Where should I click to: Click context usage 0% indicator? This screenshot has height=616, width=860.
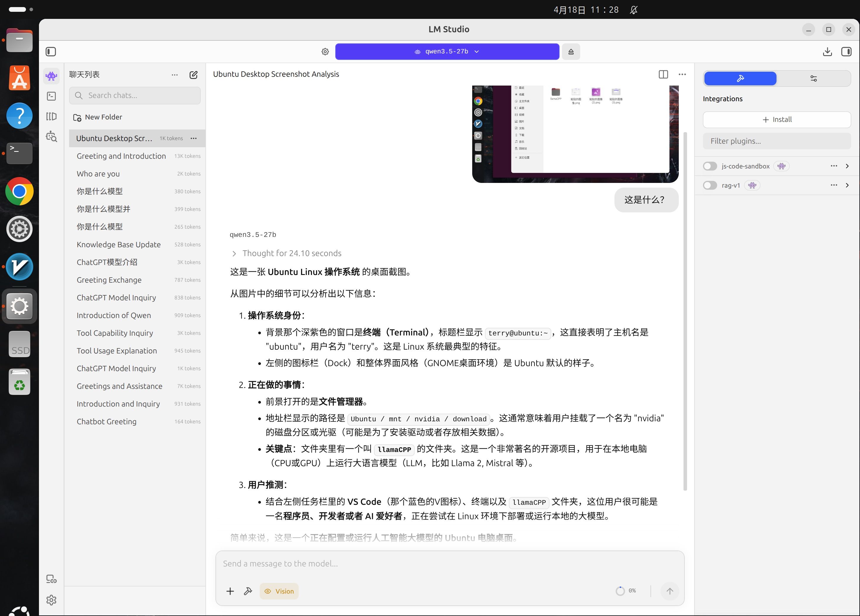[x=626, y=591]
